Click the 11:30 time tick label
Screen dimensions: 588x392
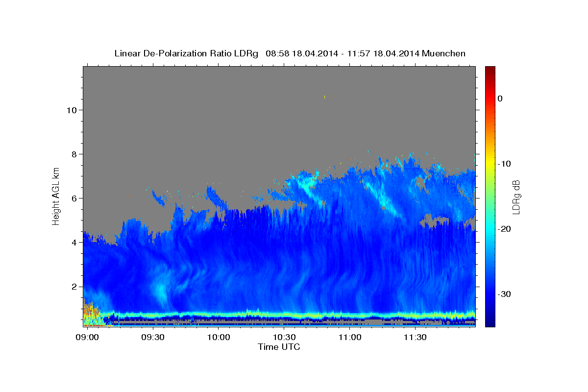click(415, 338)
